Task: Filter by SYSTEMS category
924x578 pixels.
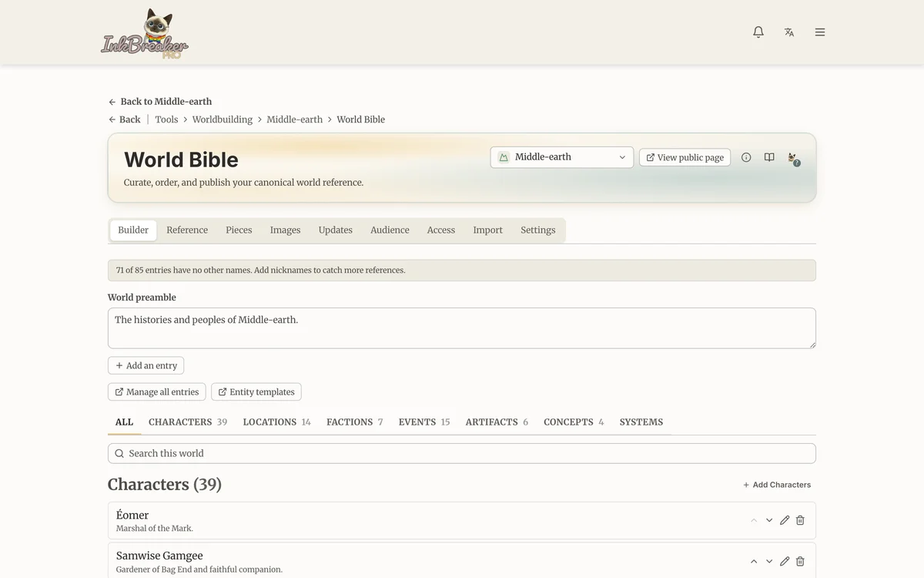Action: click(x=641, y=422)
